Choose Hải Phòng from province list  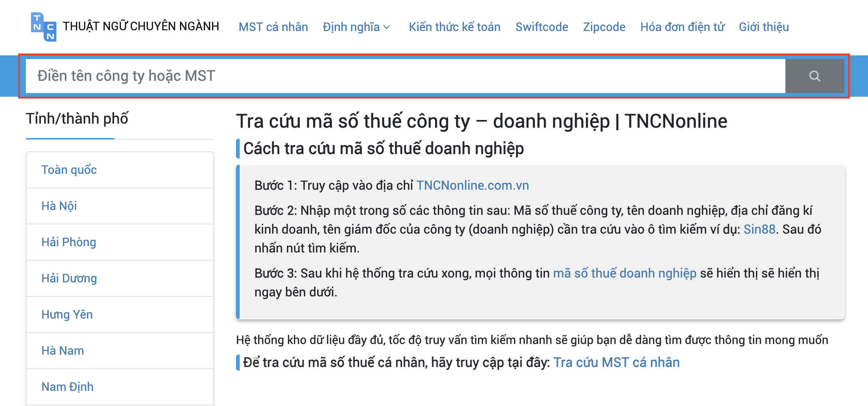[x=69, y=242]
